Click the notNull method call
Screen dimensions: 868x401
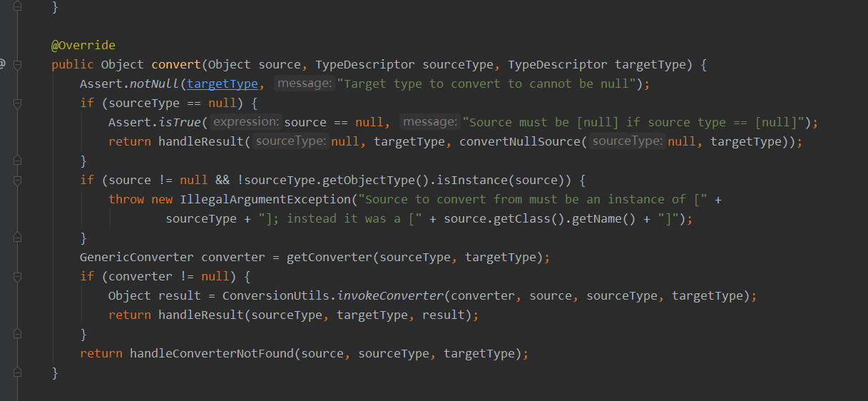pyautogui.click(x=155, y=83)
